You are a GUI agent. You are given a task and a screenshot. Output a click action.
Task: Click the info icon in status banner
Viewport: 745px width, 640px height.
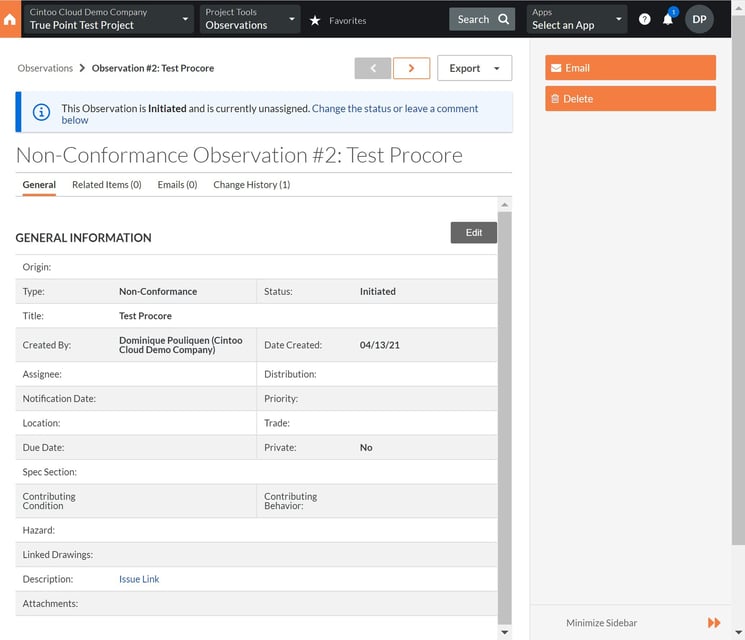click(41, 112)
